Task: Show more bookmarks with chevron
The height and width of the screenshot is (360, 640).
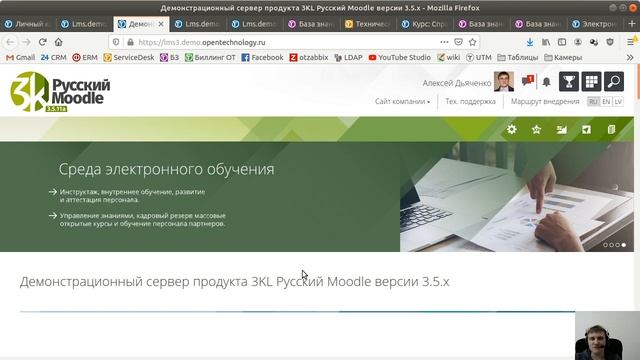Action: (630, 58)
